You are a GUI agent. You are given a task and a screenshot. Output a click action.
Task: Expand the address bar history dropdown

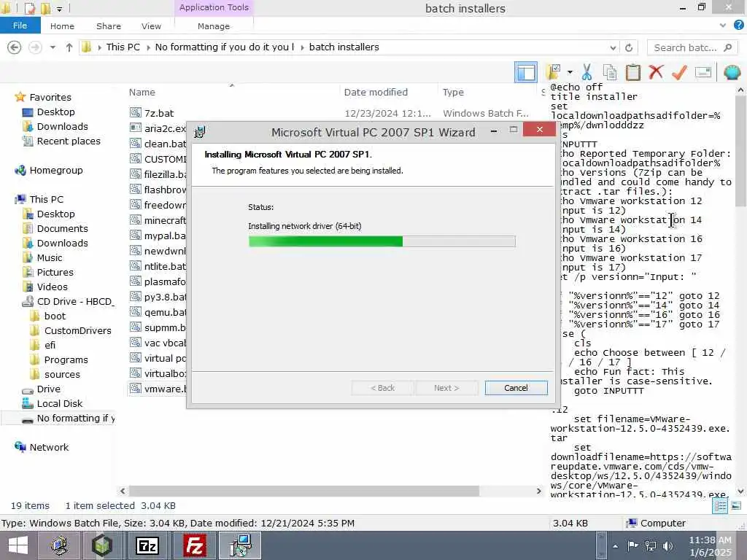[613, 47]
